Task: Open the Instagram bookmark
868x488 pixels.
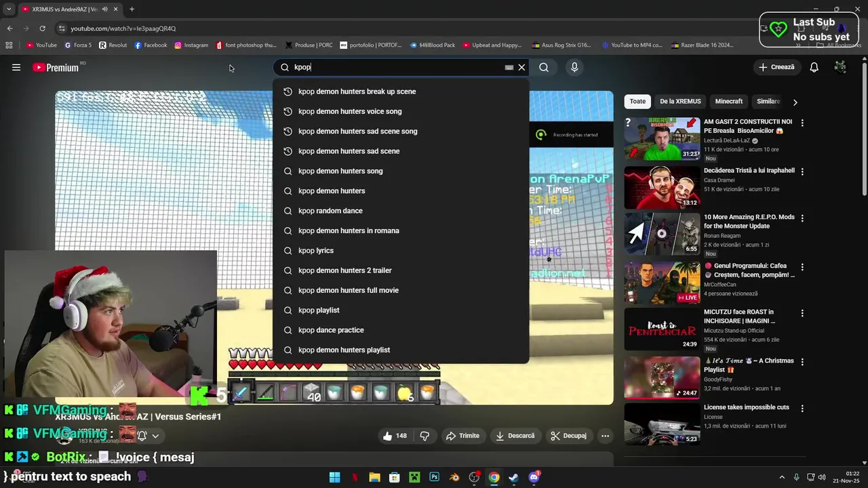Action: pyautogui.click(x=191, y=45)
